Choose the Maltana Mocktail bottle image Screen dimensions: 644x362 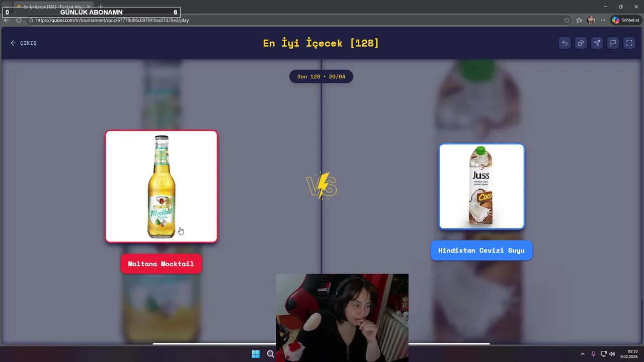pos(162,187)
